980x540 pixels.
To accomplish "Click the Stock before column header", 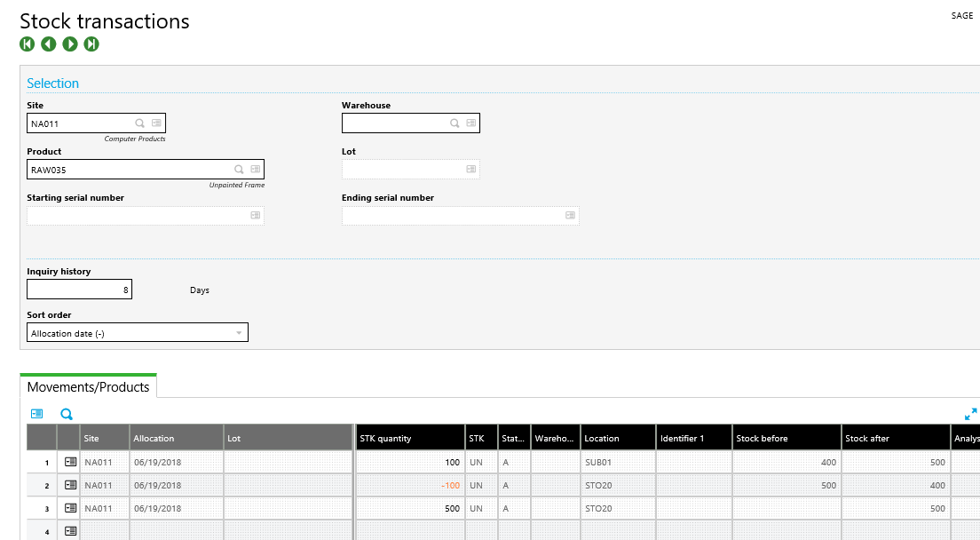I will [x=786, y=438].
